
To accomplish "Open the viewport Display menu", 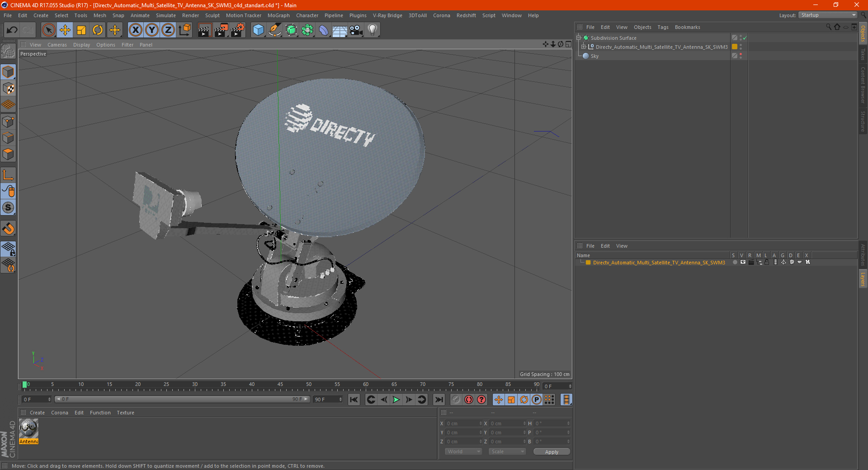I will 81,45.
